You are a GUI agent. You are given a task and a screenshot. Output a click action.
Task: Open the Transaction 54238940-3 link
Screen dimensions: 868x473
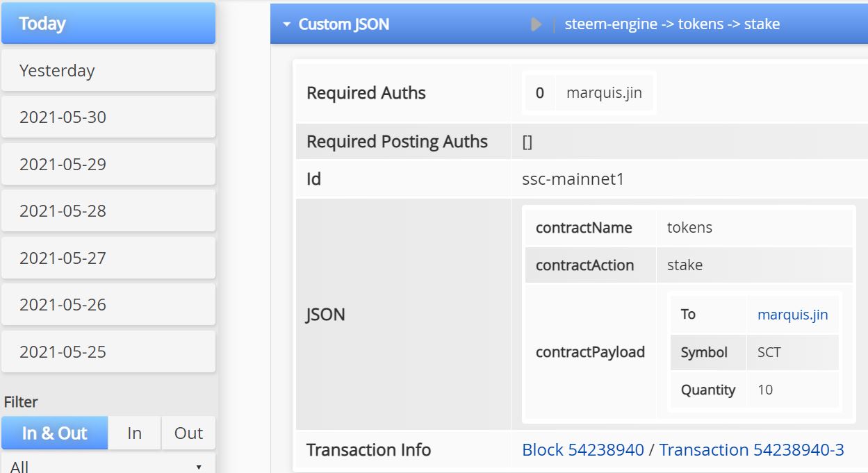tap(751, 450)
